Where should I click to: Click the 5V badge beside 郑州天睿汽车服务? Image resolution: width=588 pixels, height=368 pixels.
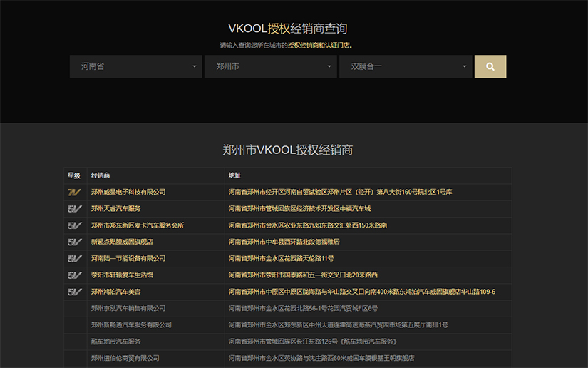pyautogui.click(x=74, y=208)
